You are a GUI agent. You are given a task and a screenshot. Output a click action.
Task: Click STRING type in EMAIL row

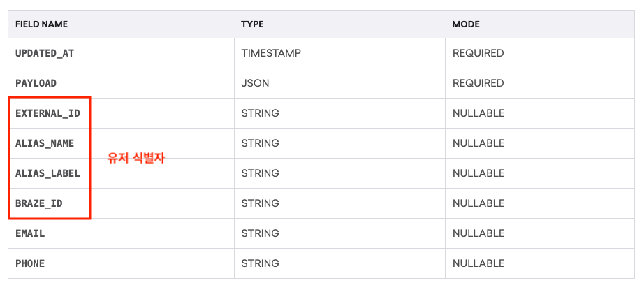260,233
